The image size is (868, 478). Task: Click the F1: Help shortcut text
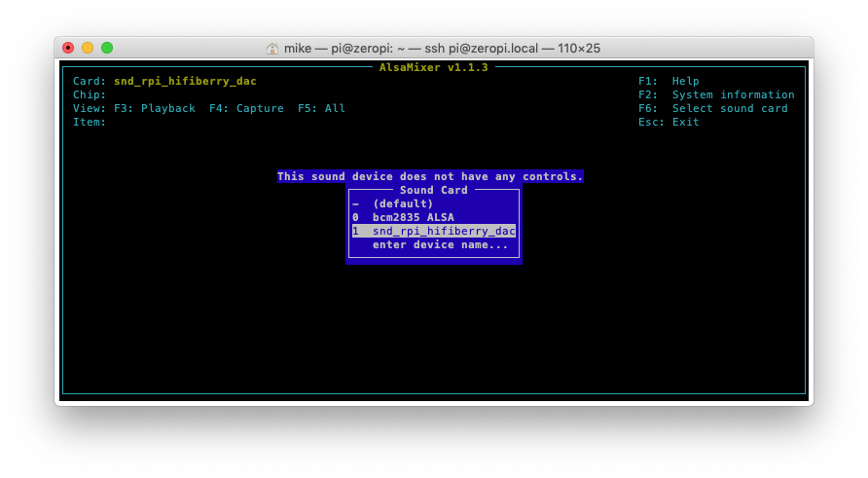point(669,81)
